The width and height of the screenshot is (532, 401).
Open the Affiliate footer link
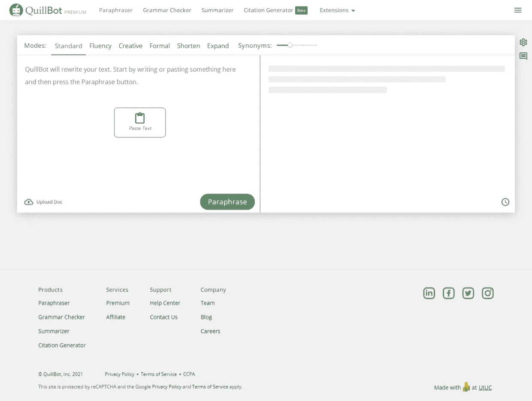point(116,317)
